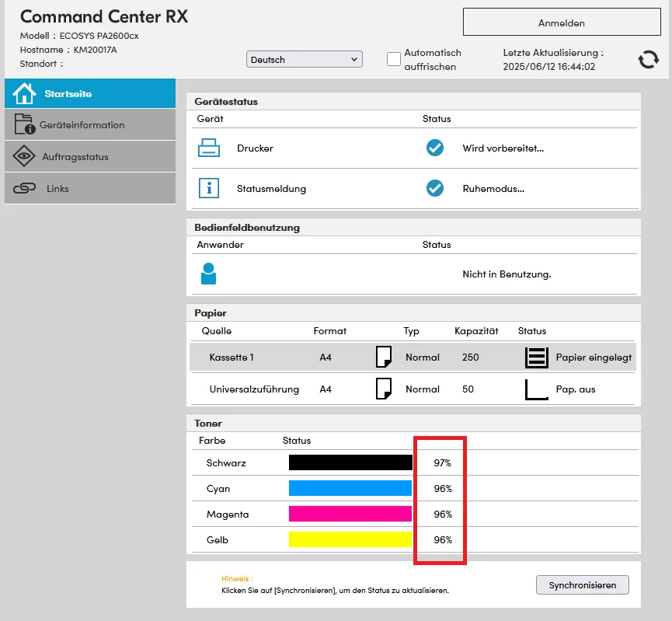672x621 pixels.
Task: Open the Auftragsstatus menu item
Action: (x=90, y=156)
